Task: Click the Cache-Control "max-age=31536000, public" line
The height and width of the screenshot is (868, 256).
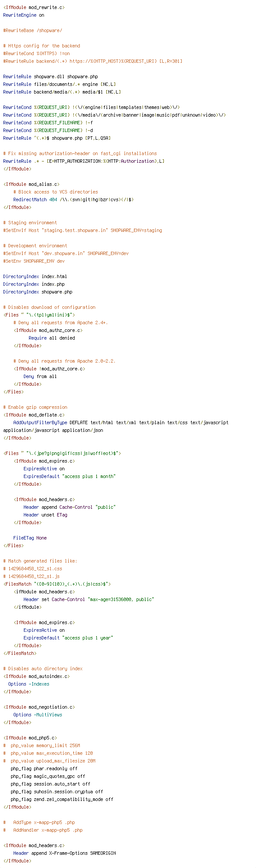Action: (89, 599)
